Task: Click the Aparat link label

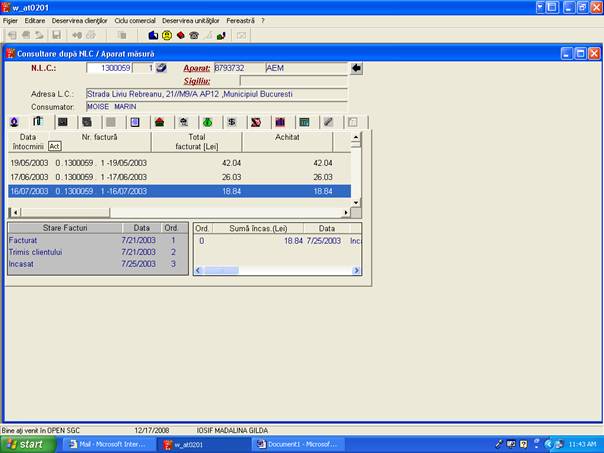Action: coord(197,68)
